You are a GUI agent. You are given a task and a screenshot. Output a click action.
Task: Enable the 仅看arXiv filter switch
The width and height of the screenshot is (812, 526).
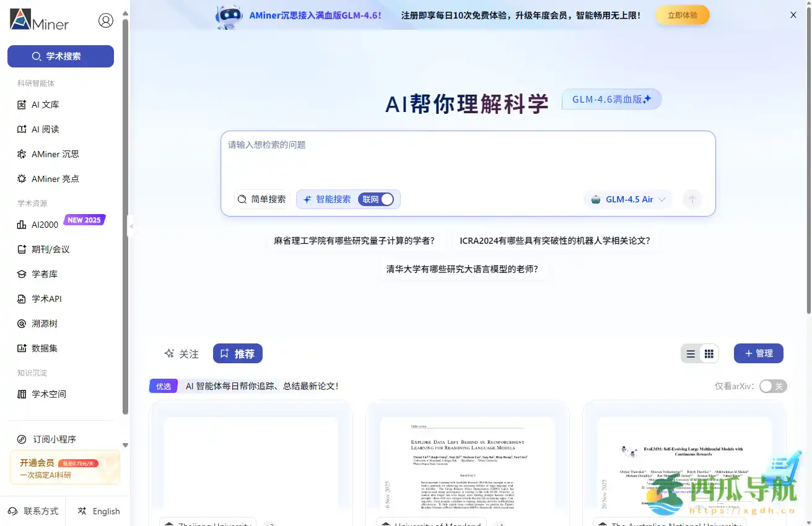click(773, 386)
